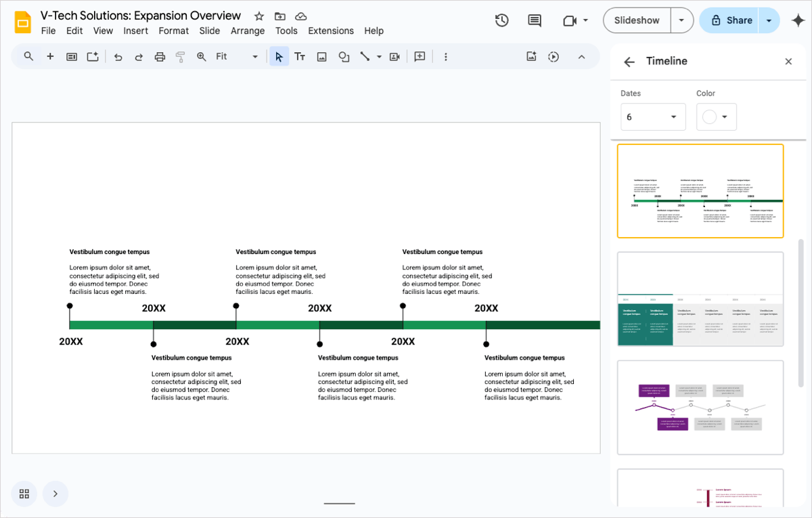Change the Dates count dropdown
This screenshot has width=812, height=518.
(652, 117)
